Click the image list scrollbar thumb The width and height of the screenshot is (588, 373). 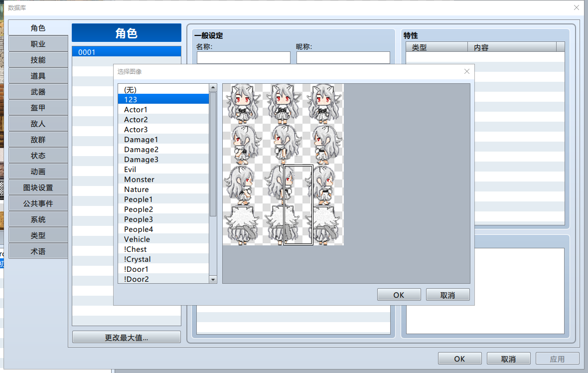pyautogui.click(x=213, y=154)
